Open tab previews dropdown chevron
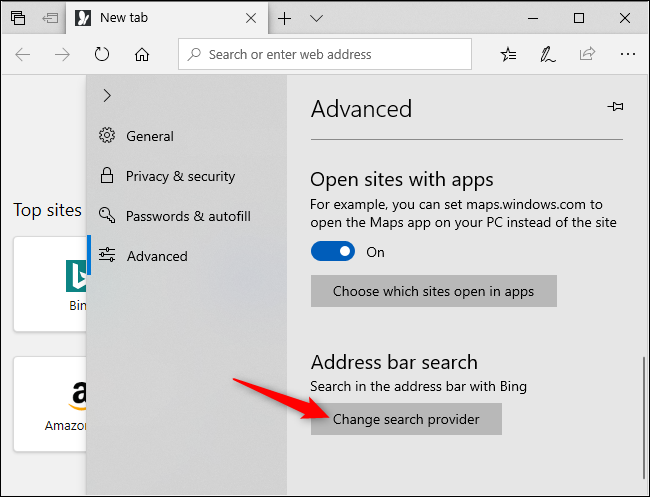650x497 pixels. pos(316,18)
